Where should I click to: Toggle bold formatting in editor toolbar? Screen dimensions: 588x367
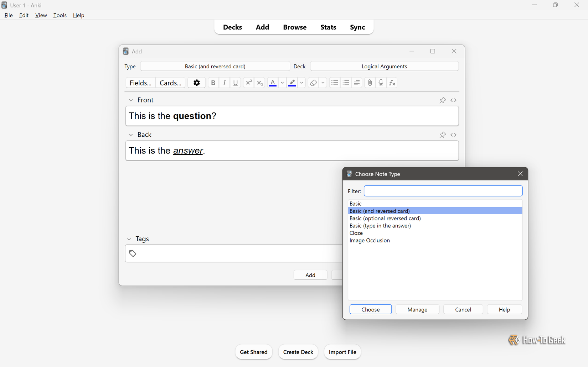point(213,83)
